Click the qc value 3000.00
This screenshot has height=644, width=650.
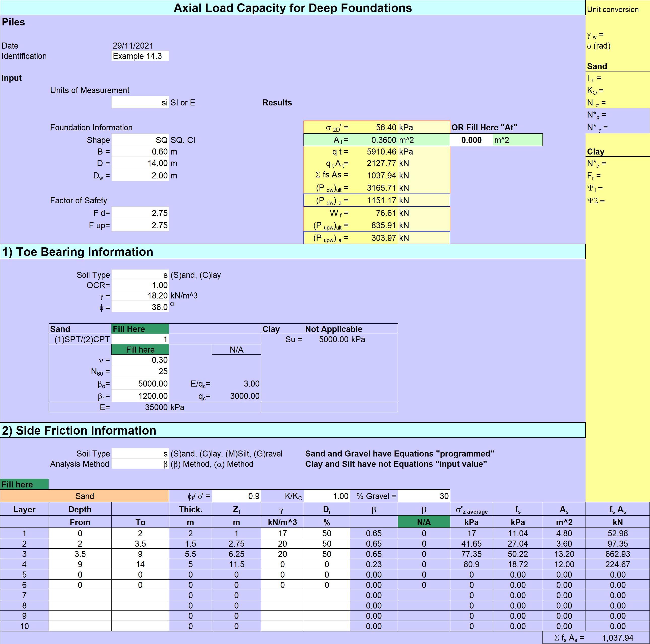236,396
